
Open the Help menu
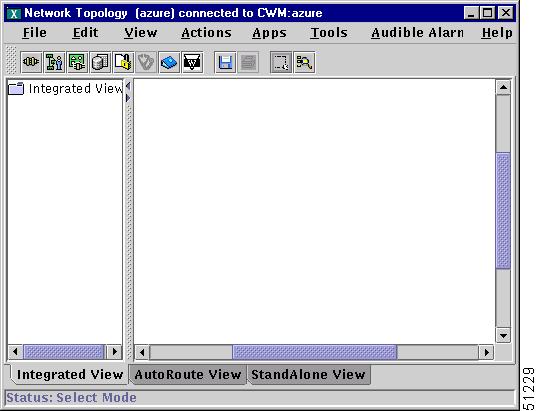point(497,33)
